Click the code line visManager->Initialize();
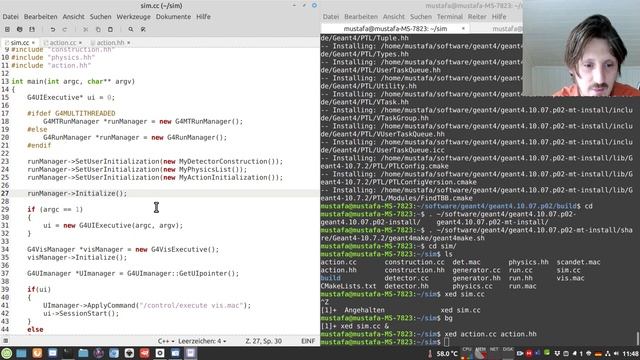This screenshot has height=360, width=640. click(77, 258)
